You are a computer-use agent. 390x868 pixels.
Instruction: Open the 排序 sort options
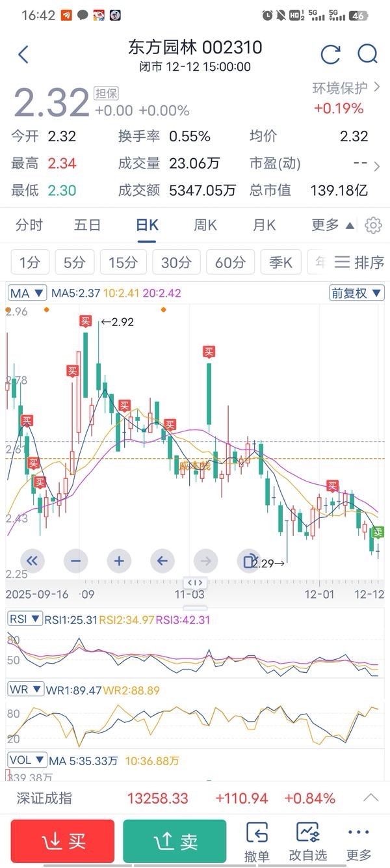click(x=359, y=263)
